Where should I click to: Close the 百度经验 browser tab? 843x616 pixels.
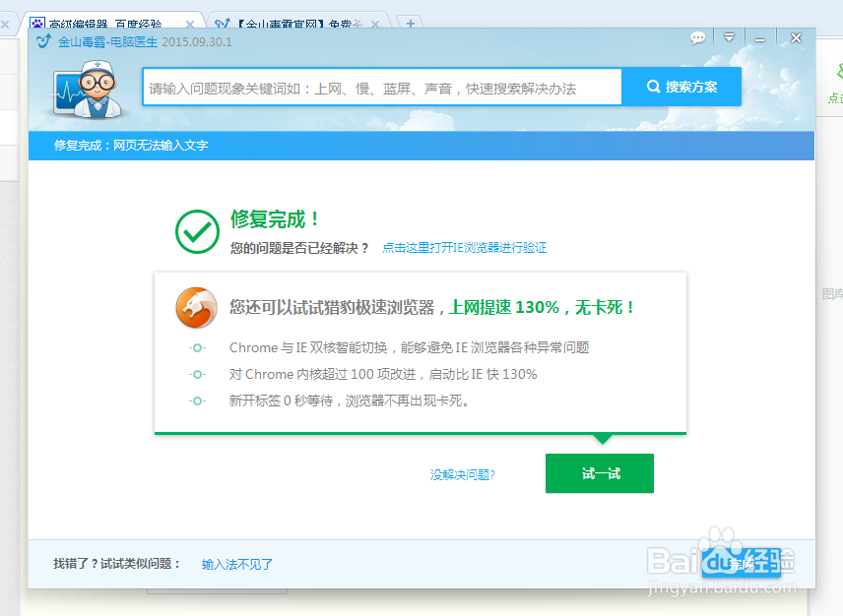pyautogui.click(x=190, y=25)
